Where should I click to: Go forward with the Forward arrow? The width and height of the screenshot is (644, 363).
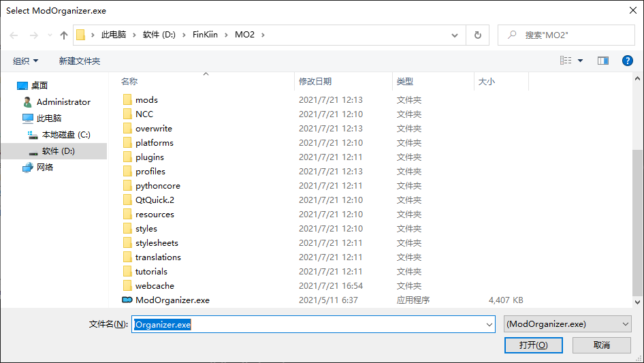[x=33, y=35]
